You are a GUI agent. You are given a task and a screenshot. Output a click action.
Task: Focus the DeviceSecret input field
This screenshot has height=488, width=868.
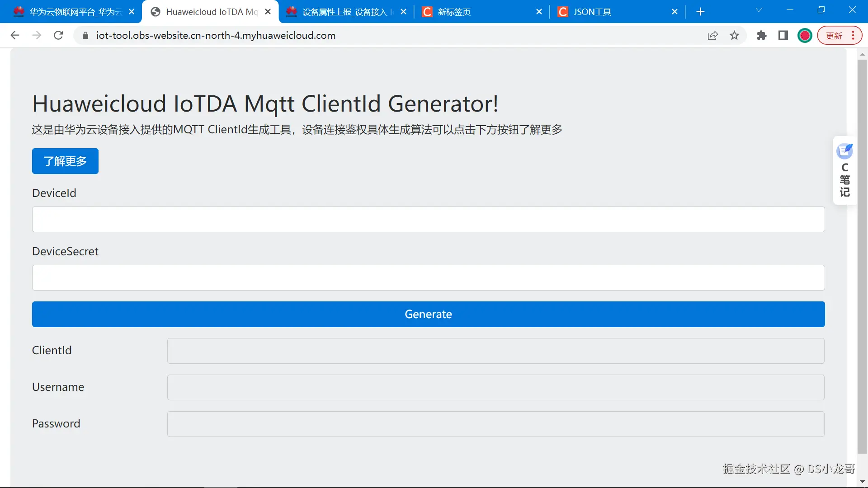(428, 278)
